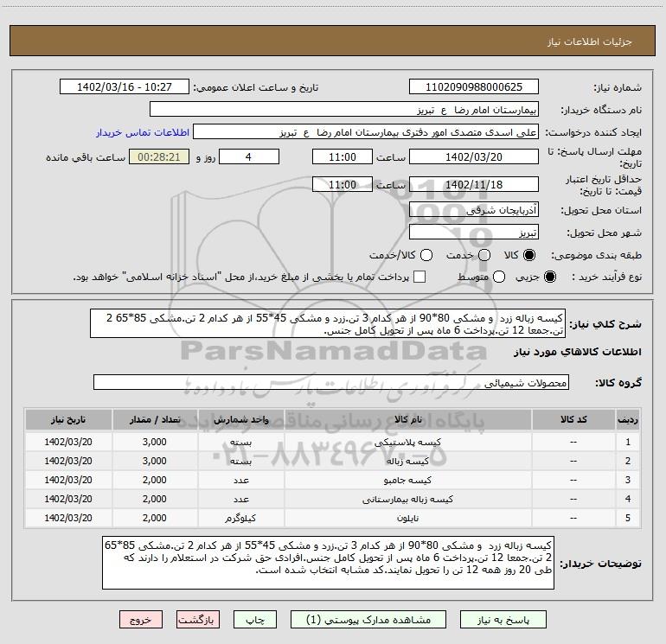Click the ردیف column header

[x=628, y=419]
